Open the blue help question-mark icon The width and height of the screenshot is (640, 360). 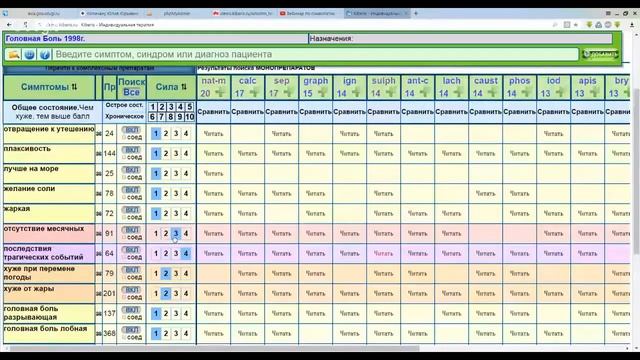click(x=45, y=54)
